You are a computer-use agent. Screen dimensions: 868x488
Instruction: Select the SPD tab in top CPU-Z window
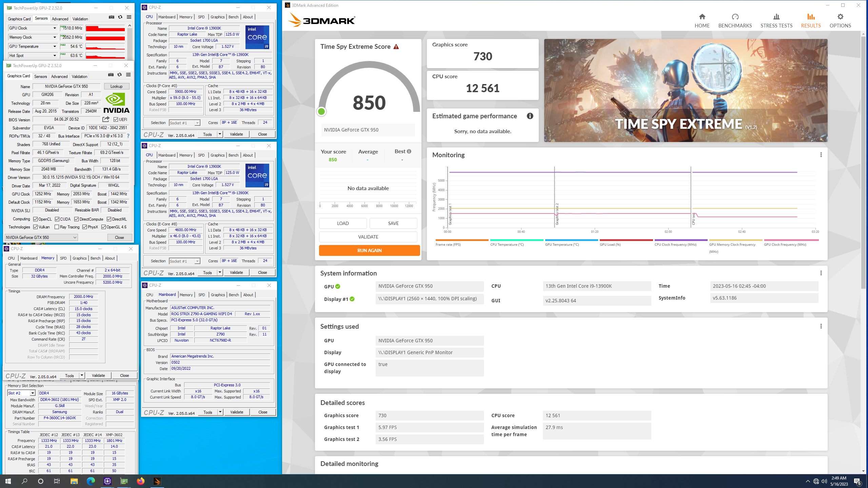click(x=201, y=17)
